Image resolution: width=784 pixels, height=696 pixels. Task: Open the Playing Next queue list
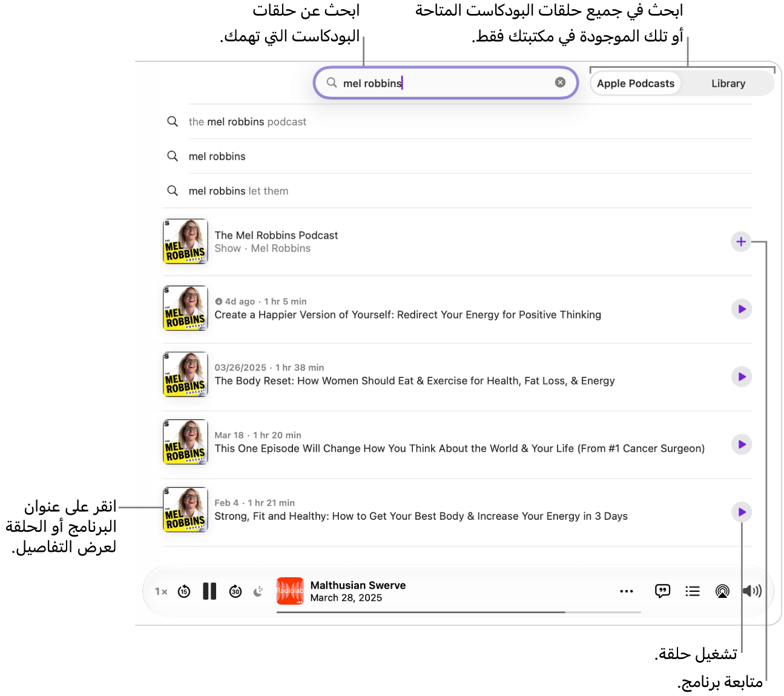click(693, 591)
